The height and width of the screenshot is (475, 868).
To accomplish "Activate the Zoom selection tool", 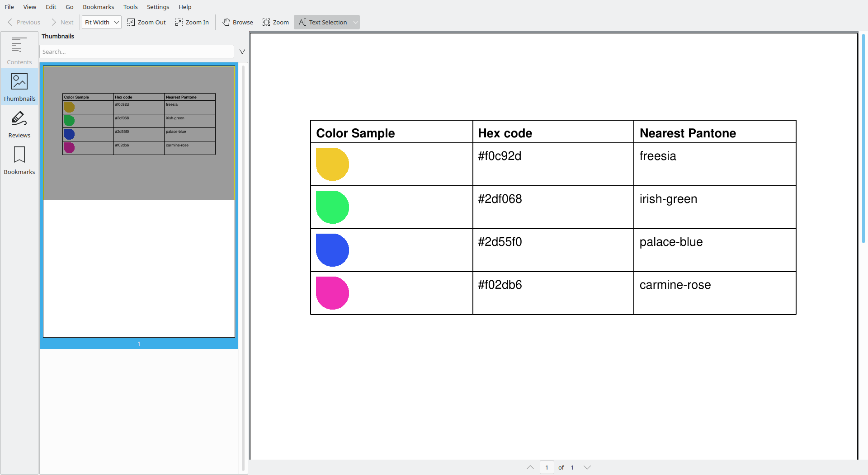I will 276,22.
